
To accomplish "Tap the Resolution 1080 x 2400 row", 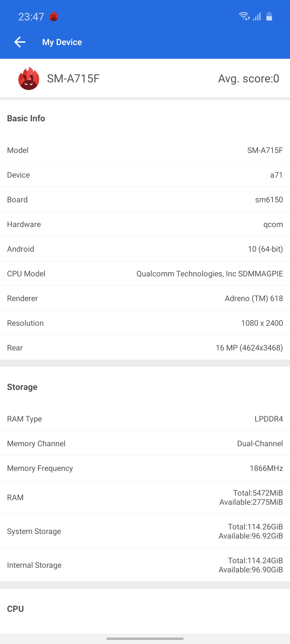I will (x=145, y=323).
